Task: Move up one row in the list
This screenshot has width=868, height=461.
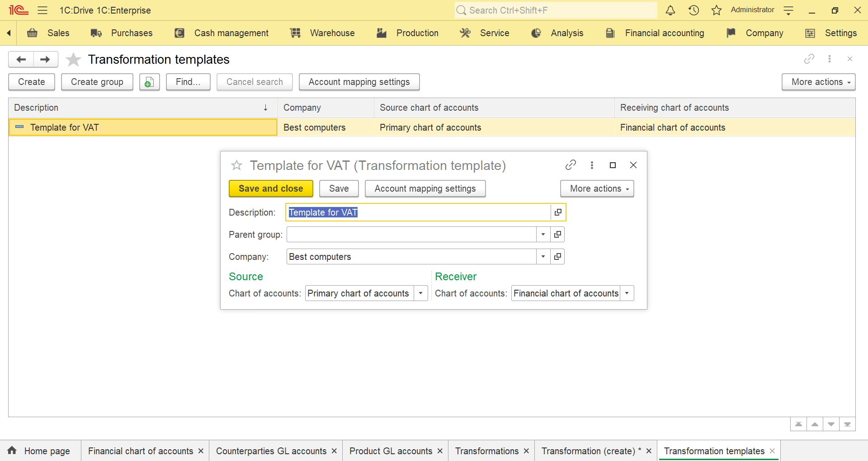Action: [x=815, y=424]
